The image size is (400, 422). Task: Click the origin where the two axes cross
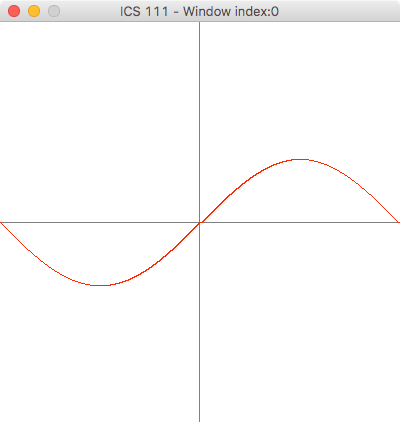(x=200, y=222)
